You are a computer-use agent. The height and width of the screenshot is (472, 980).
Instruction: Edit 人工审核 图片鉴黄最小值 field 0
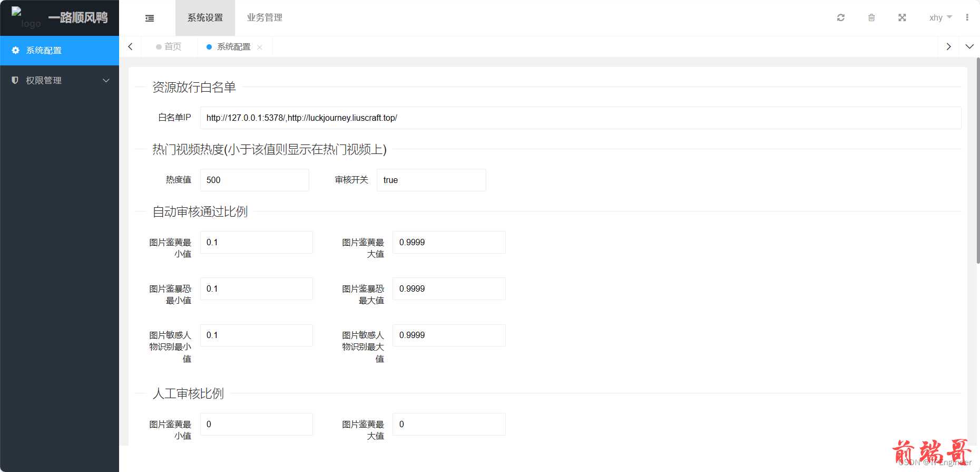[x=257, y=424]
